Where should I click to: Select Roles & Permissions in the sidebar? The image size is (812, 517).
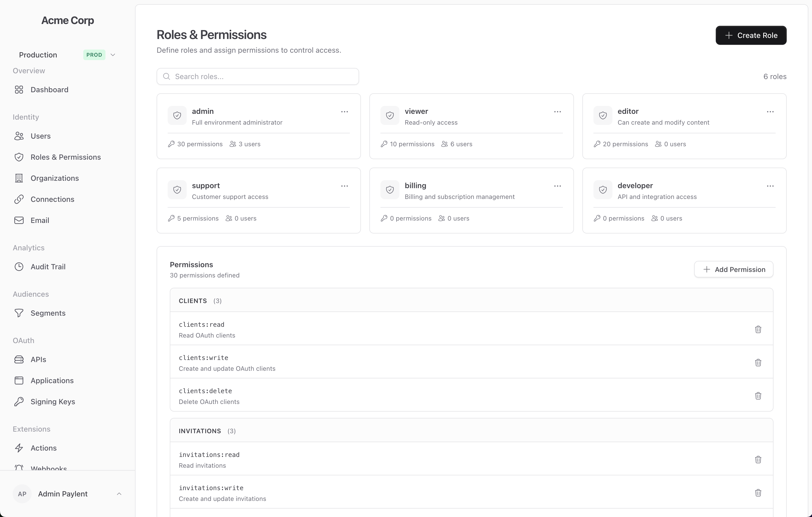(66, 157)
